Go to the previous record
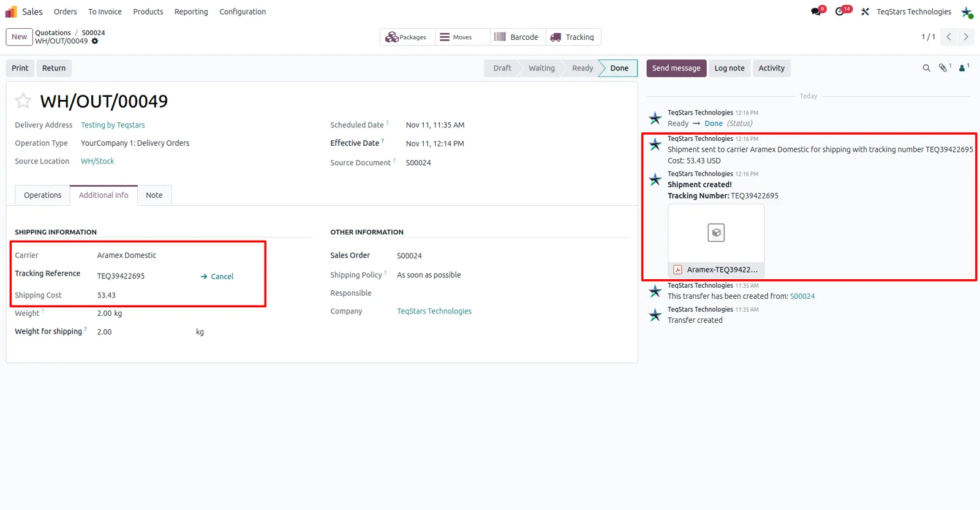Viewport: 980px width, 510px height. (x=949, y=37)
